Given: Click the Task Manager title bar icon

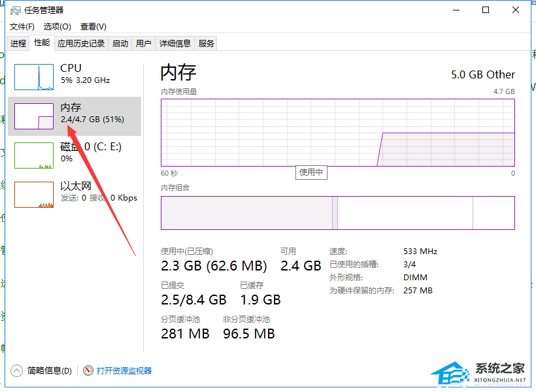Looking at the screenshot, I should (16, 10).
